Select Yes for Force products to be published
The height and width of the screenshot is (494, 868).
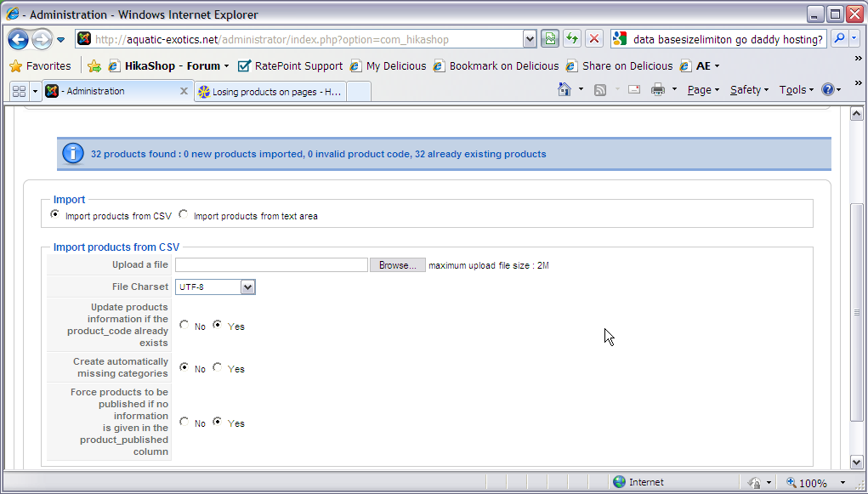(217, 422)
